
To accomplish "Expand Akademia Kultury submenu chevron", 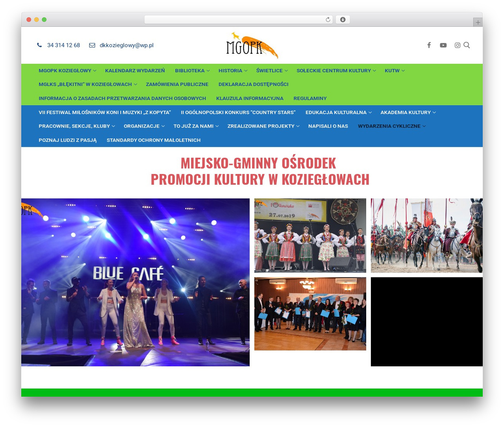I will (434, 113).
